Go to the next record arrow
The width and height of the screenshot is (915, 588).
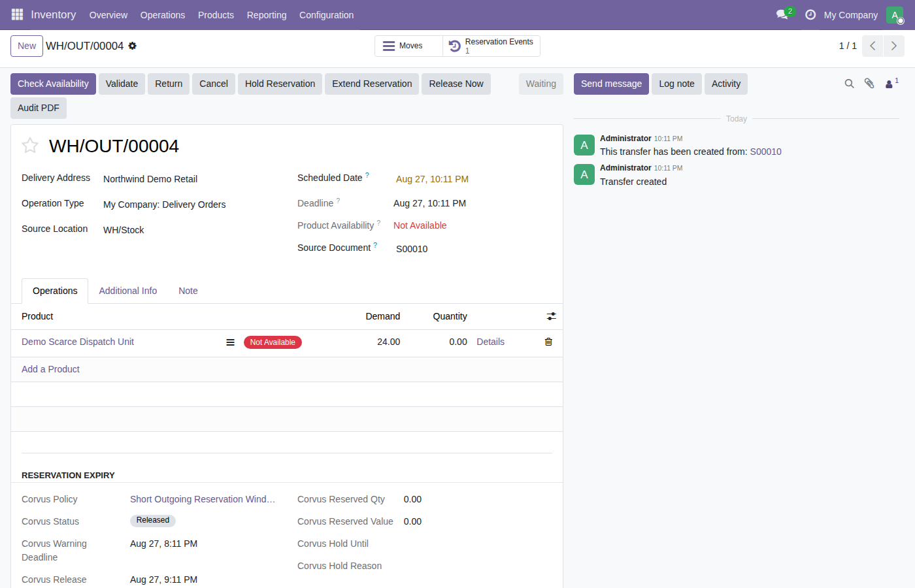[894, 46]
